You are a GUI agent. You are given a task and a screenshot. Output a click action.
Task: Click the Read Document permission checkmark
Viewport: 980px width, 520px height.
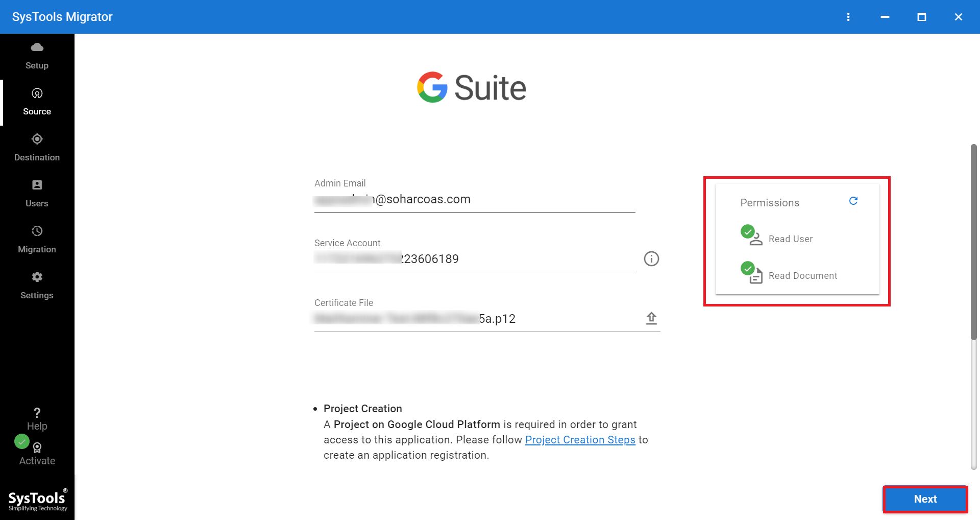tap(748, 269)
